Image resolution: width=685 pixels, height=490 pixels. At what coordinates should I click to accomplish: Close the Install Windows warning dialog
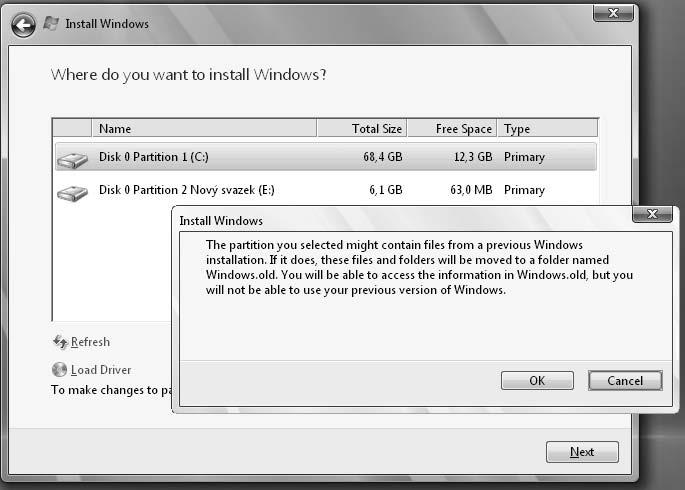[652, 214]
